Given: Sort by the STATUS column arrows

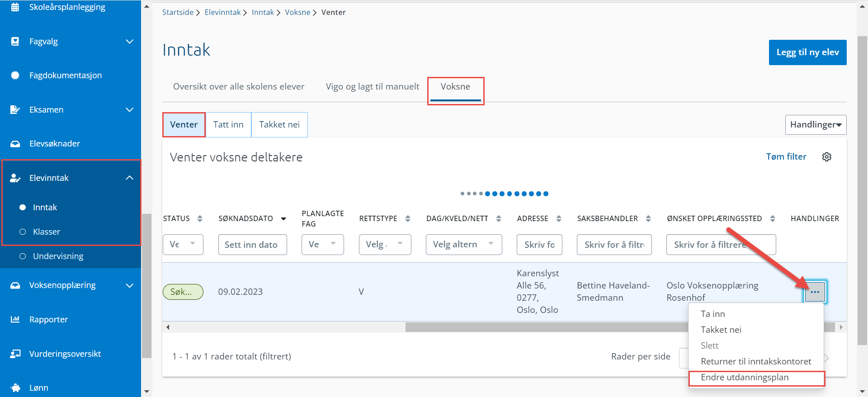Looking at the screenshot, I should [200, 218].
